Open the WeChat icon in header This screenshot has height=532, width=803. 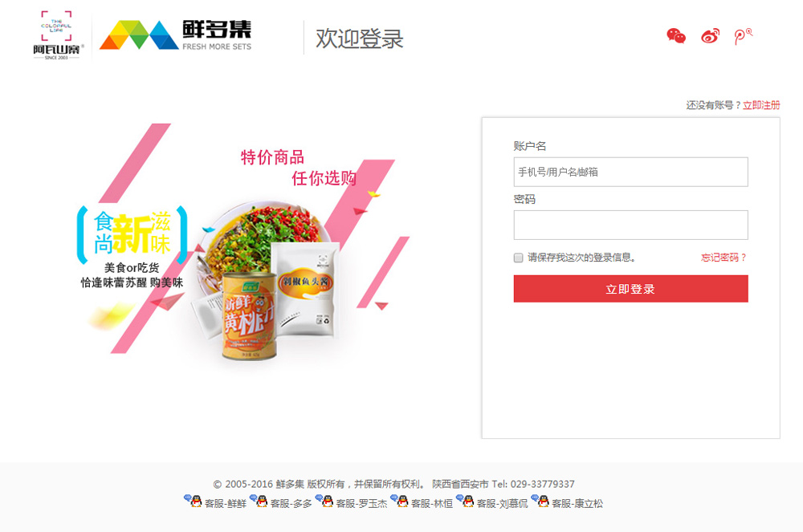676,36
